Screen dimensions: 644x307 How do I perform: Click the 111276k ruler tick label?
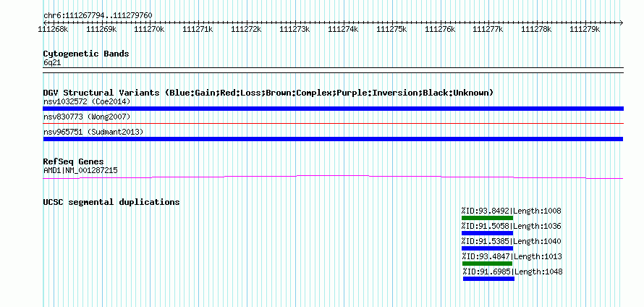(440, 29)
